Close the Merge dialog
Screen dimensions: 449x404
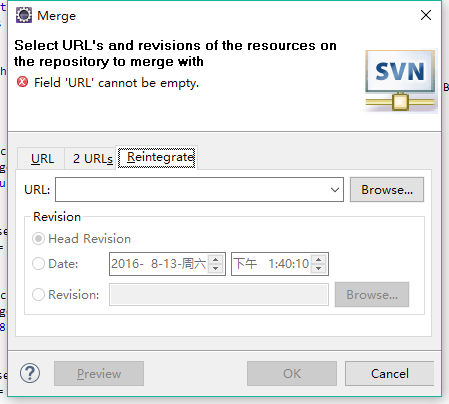[426, 15]
